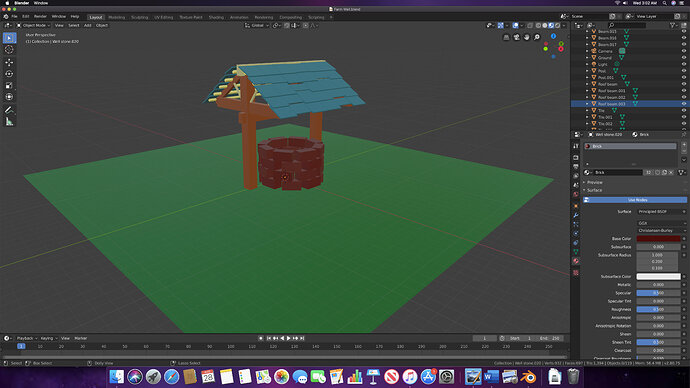Select the Measure tool
690x388 pixels.
click(9, 122)
